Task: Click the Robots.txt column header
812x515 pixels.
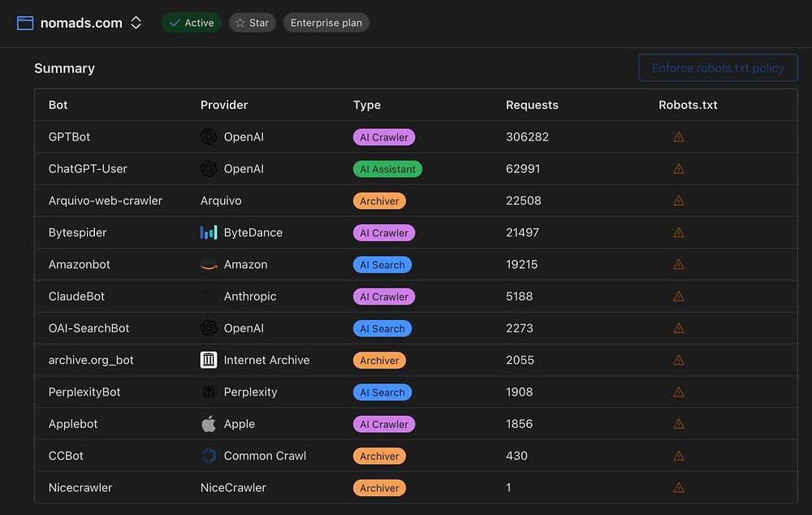Action: click(x=688, y=105)
